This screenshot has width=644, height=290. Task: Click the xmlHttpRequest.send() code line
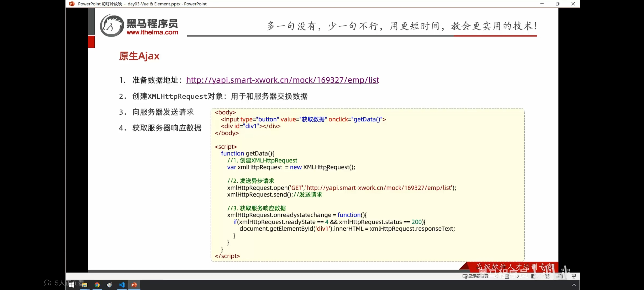point(275,194)
